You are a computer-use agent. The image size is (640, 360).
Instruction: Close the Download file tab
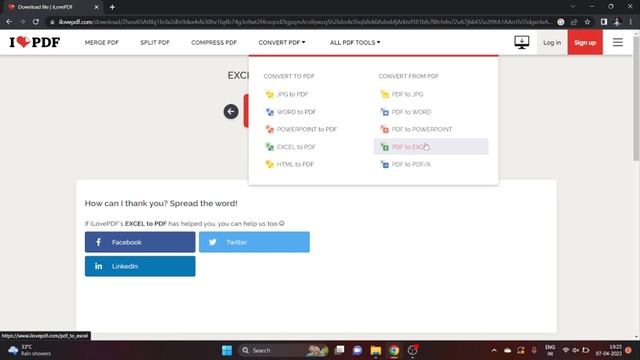tap(97, 7)
